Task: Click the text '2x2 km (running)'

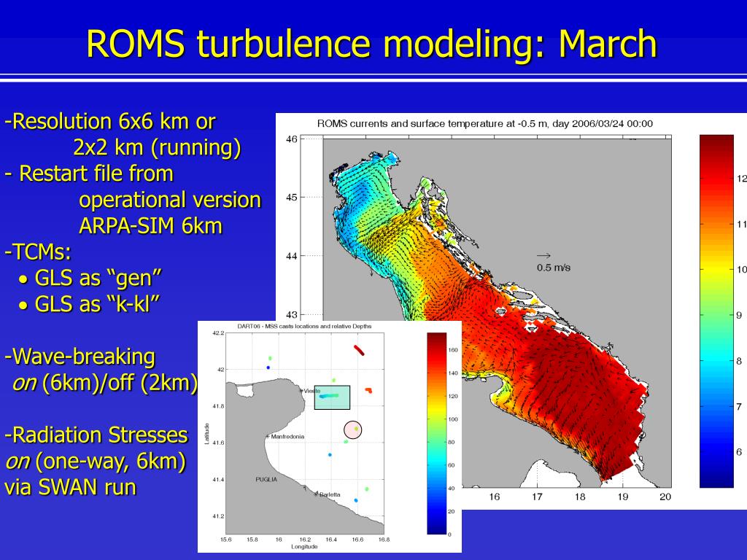Action: [x=158, y=147]
